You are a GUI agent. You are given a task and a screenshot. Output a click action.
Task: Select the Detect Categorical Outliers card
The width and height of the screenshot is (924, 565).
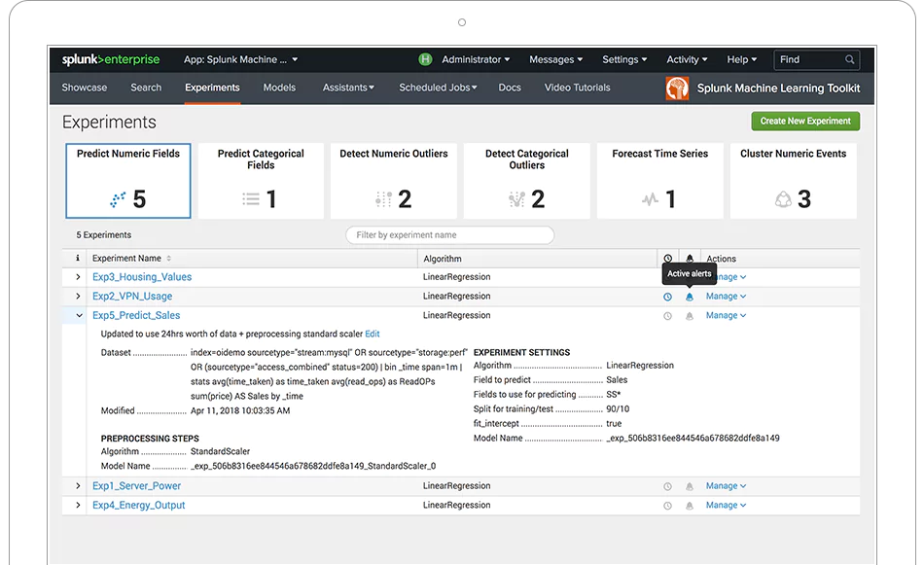527,181
